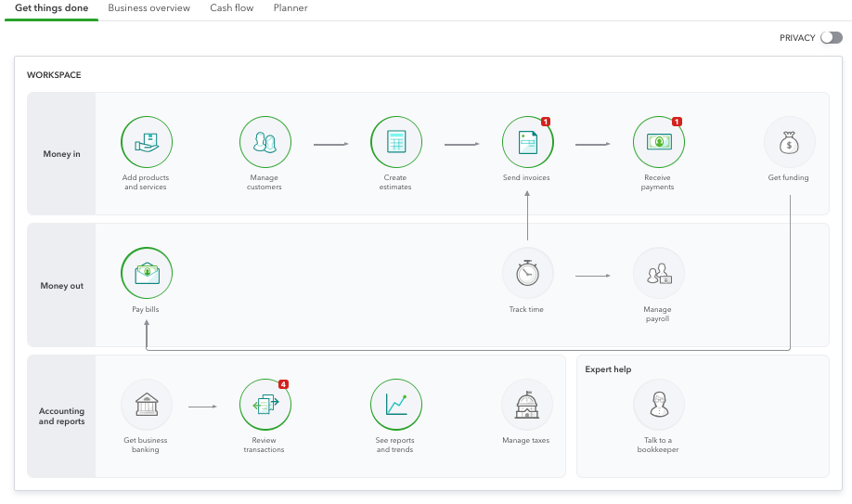Open the Cash flow tab
Viewport: 852px width, 504px height.
pyautogui.click(x=231, y=8)
